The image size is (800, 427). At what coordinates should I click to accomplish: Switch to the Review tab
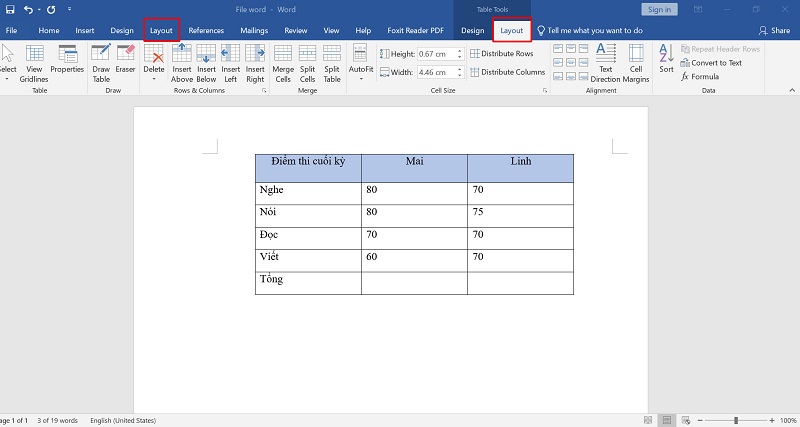pyautogui.click(x=296, y=31)
